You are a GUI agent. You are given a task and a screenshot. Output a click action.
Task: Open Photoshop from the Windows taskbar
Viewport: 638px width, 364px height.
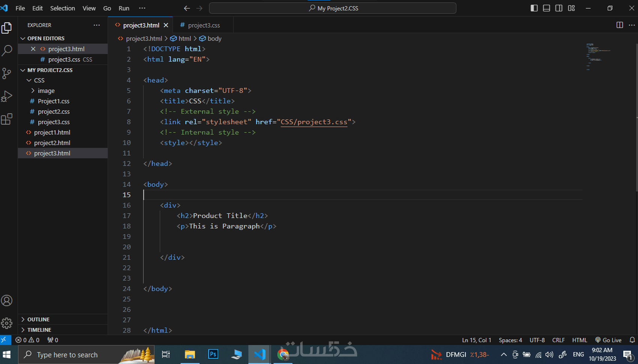coord(213,354)
